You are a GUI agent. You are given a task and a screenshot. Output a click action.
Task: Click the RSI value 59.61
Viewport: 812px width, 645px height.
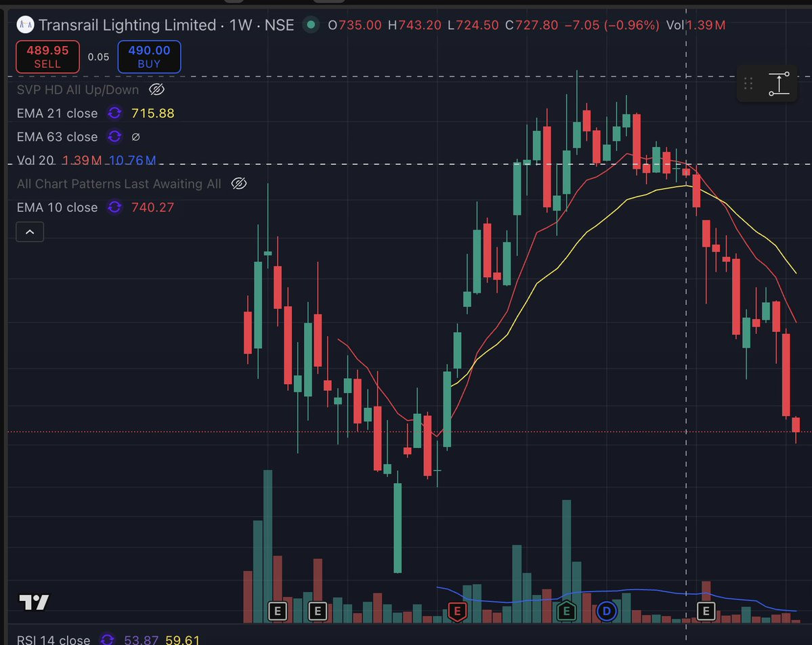click(182, 640)
